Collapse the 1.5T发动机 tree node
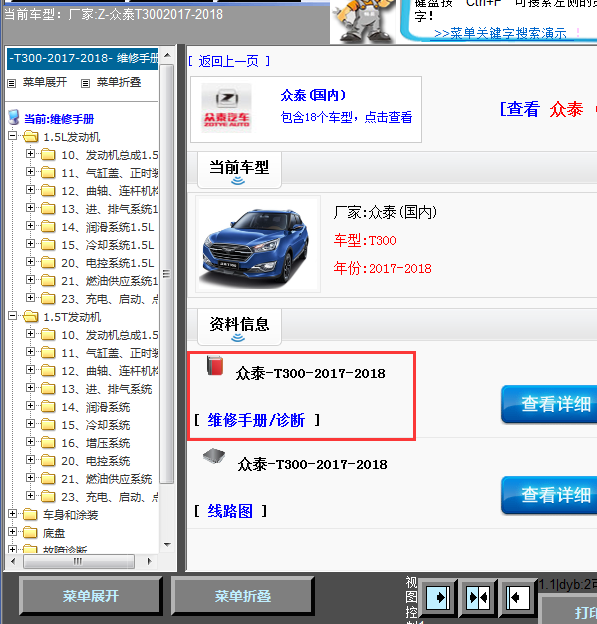This screenshot has height=624, width=597. pos(13,316)
